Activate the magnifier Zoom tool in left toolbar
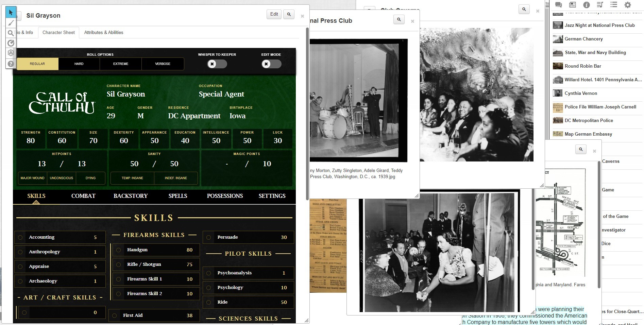This screenshot has height=325, width=644. (11, 33)
